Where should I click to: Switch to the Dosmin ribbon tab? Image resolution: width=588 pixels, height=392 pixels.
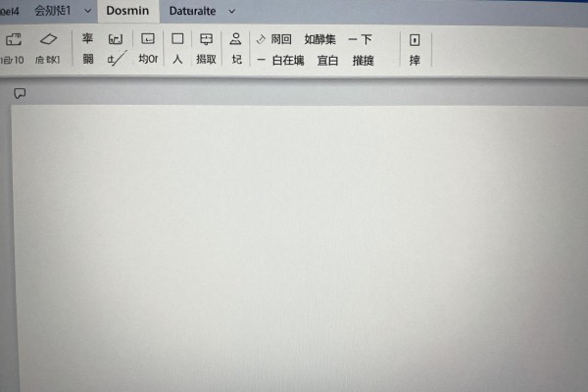[127, 11]
